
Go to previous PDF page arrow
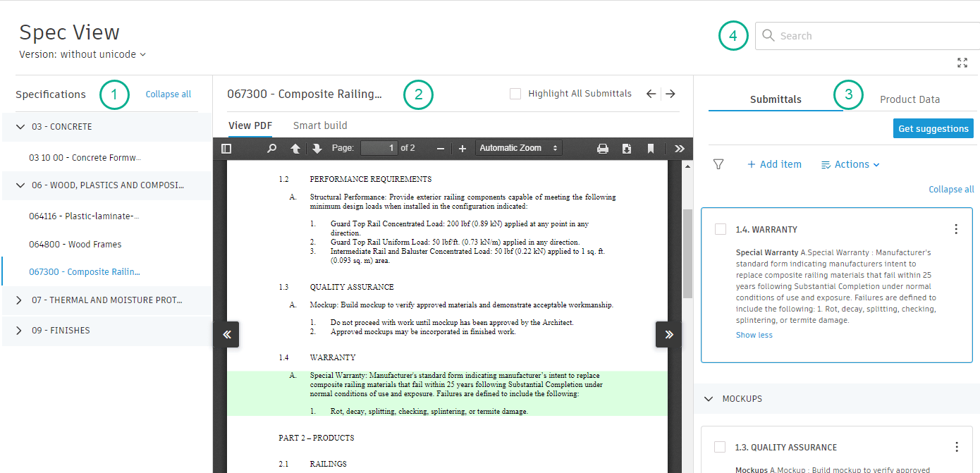[x=295, y=149]
